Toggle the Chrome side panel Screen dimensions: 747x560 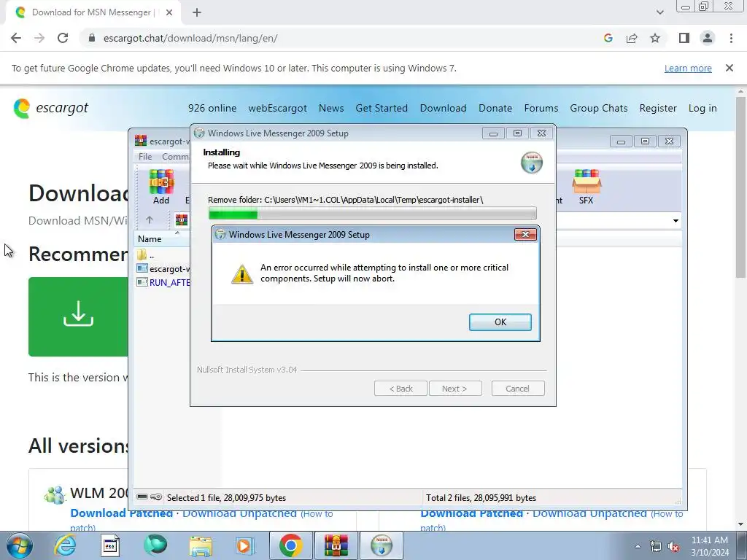coord(684,38)
